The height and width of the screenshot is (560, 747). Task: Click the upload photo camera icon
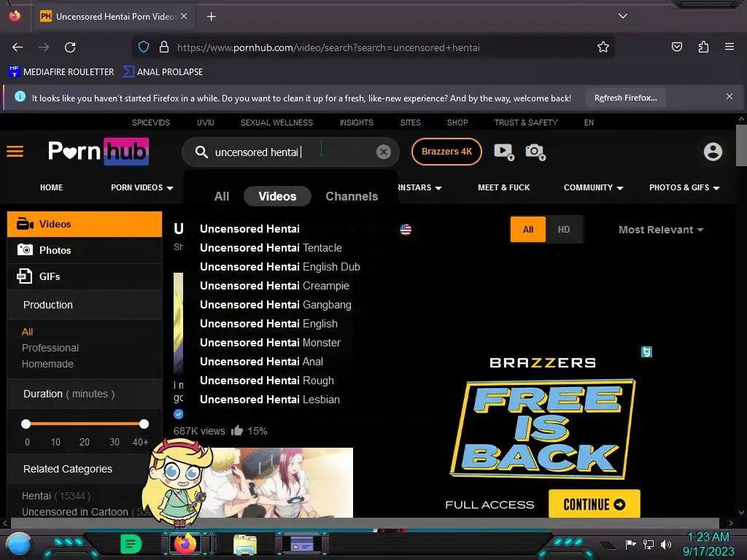click(535, 152)
